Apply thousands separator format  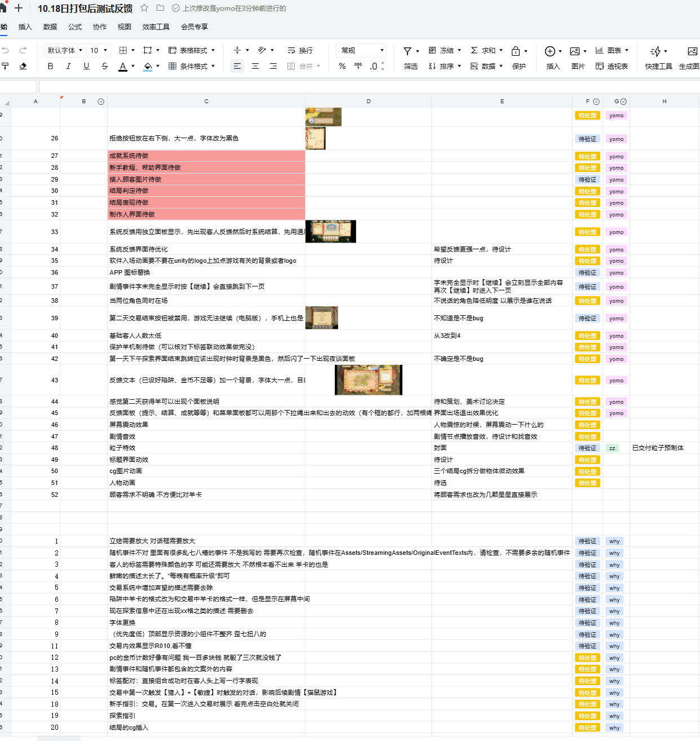(x=358, y=66)
